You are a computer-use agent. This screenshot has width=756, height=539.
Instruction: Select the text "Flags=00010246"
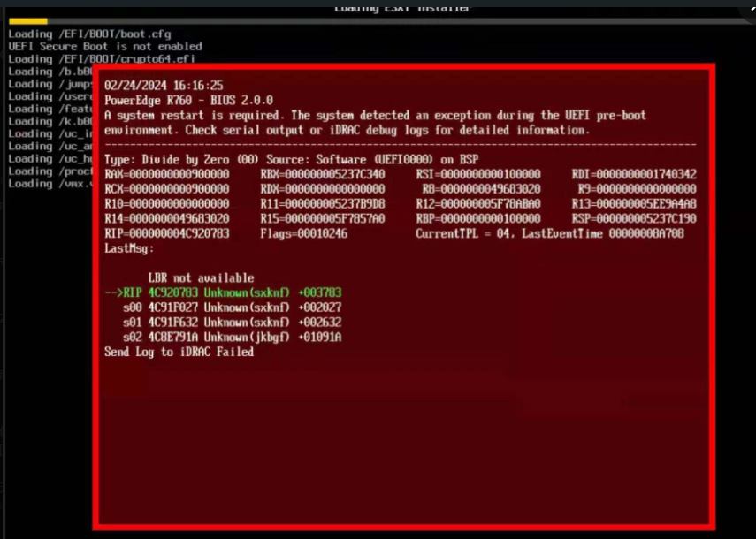click(304, 234)
